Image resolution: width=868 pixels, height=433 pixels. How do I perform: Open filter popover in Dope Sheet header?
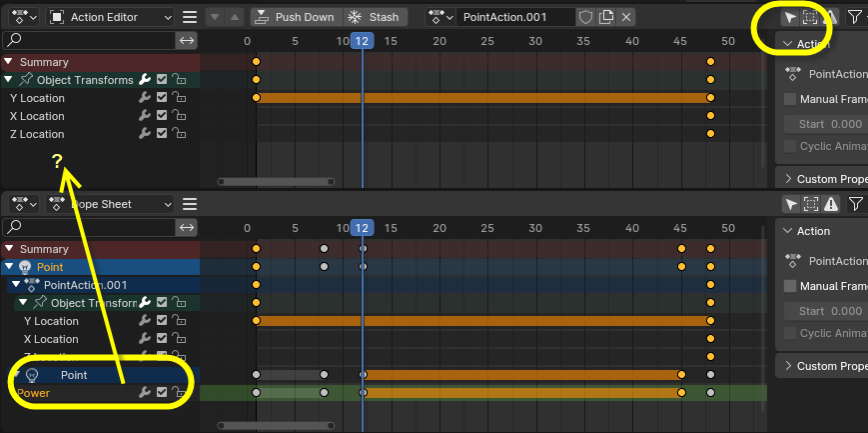(856, 204)
